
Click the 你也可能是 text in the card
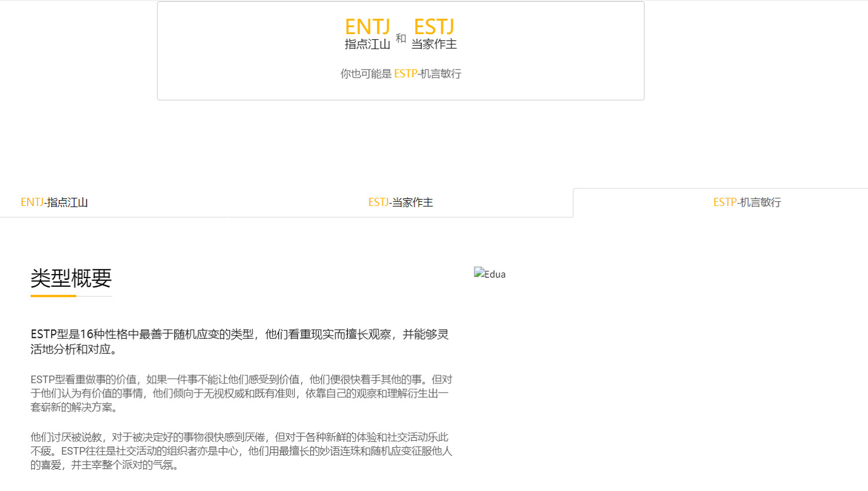click(366, 73)
